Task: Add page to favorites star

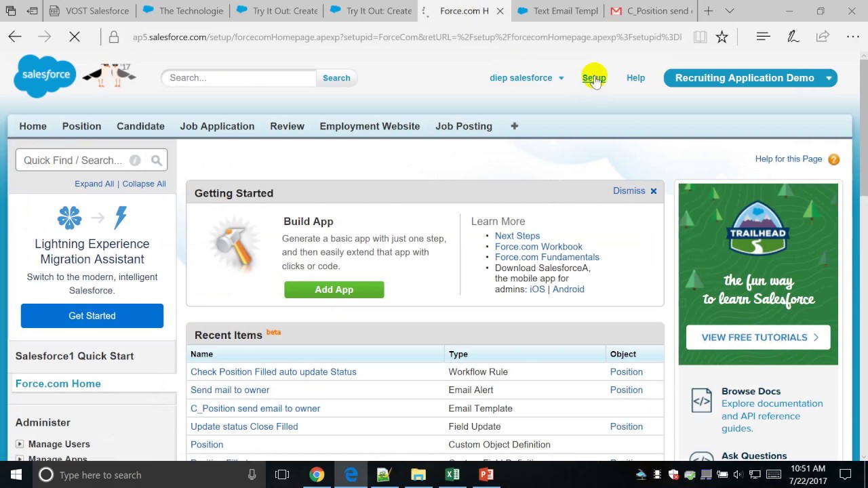Action: point(722,37)
